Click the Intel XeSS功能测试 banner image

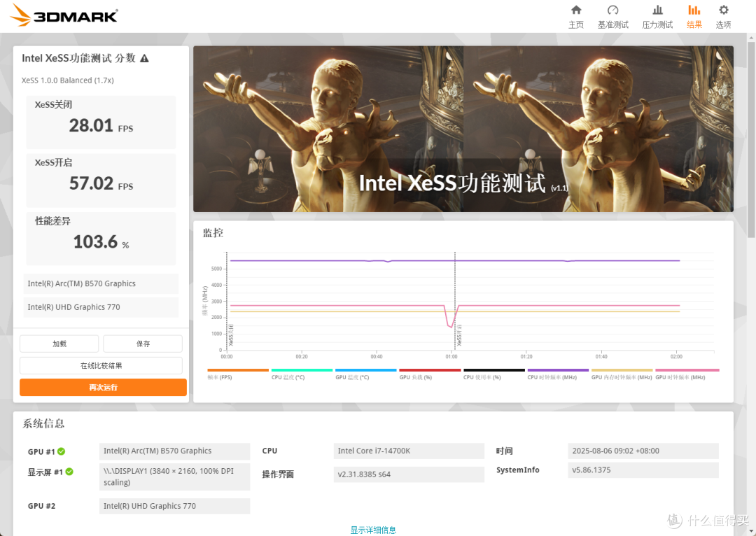click(x=463, y=129)
